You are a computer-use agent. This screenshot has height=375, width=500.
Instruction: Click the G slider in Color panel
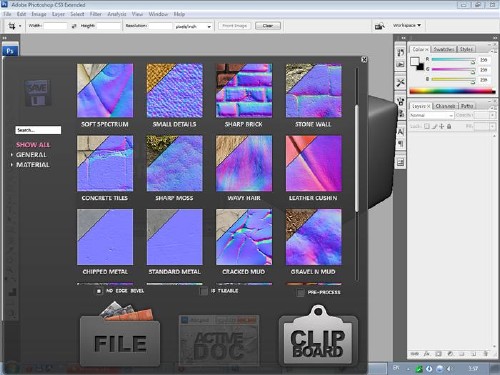click(x=453, y=70)
